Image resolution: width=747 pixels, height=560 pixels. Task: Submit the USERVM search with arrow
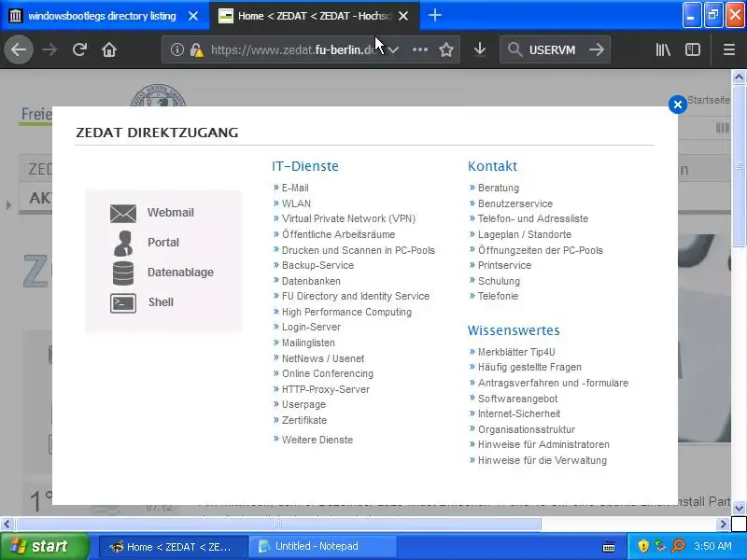596,49
